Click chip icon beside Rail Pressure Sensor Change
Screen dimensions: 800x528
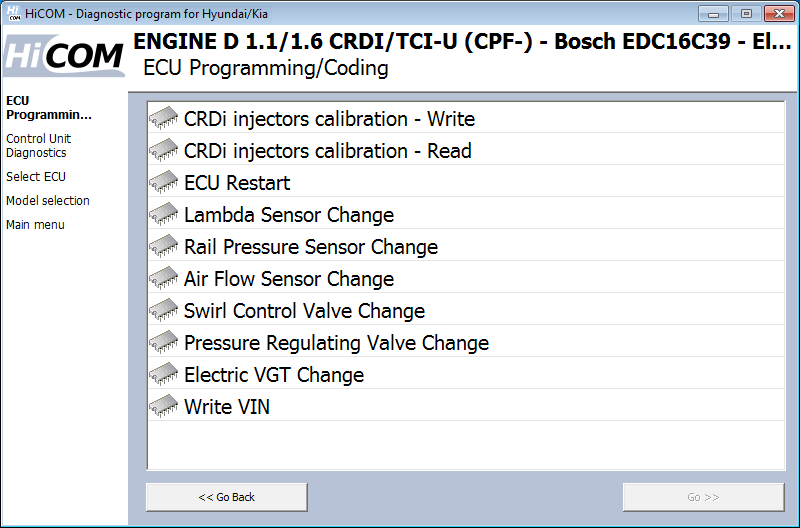(164, 247)
